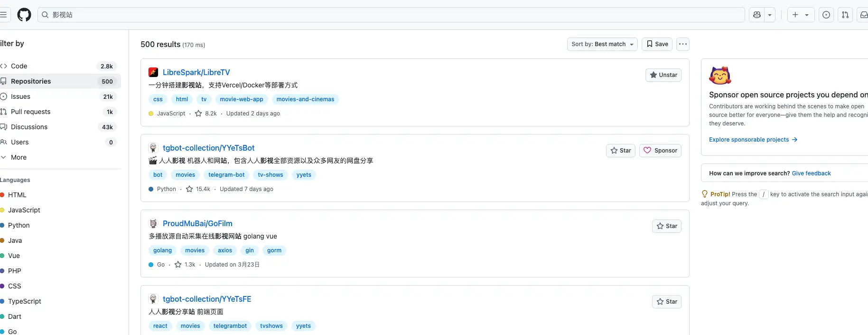Screen dimensions: 868x335
Task: Click the react topic tag
Action: pyautogui.click(x=160, y=326)
